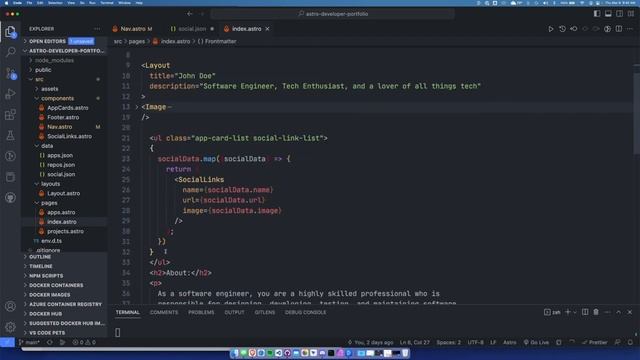Open the Accounts icon in activity bar
This screenshot has width=640, height=360.
tap(11, 306)
